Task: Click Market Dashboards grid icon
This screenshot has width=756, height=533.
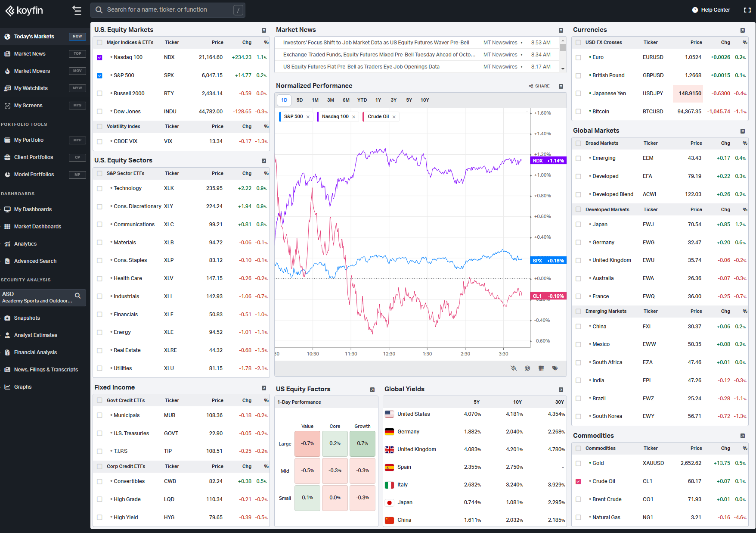Action: 7,227
